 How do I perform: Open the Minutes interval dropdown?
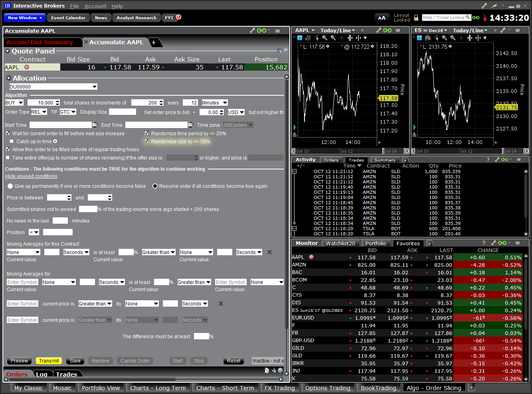coord(214,102)
